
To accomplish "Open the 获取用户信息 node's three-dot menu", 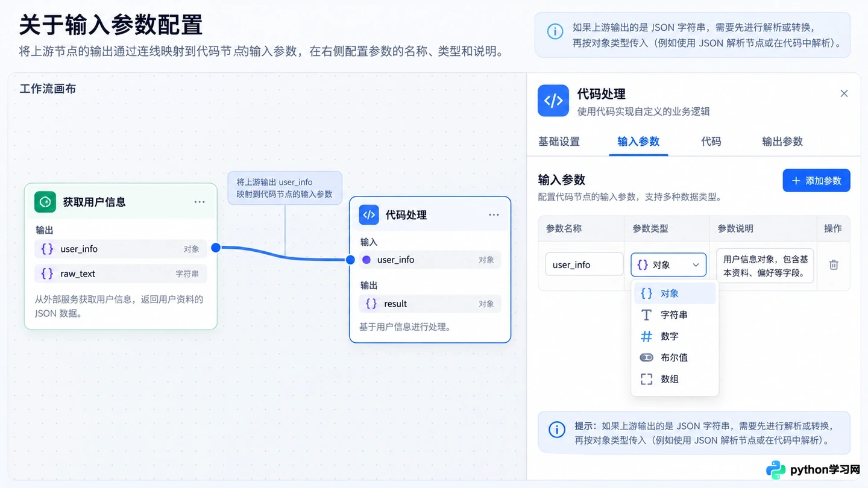I will click(200, 202).
